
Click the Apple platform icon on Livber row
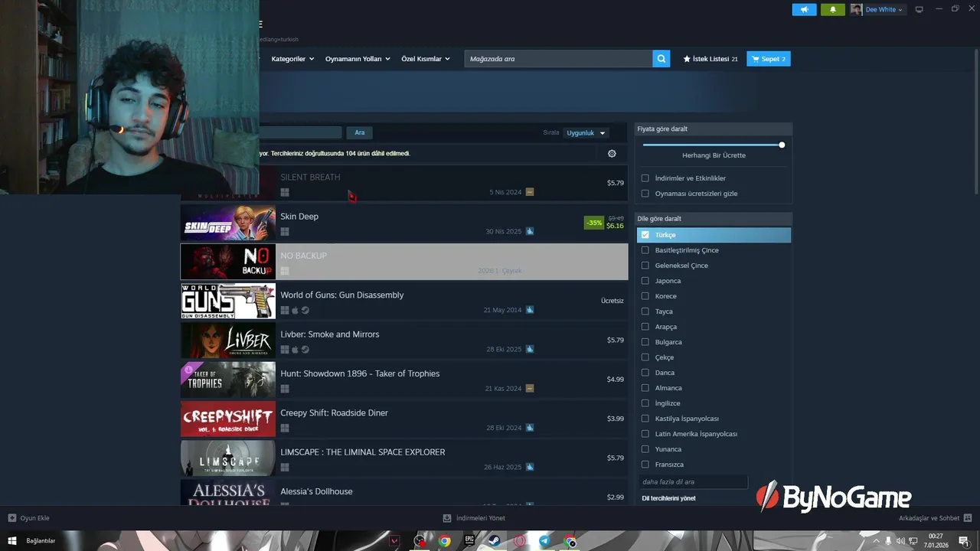click(x=295, y=349)
